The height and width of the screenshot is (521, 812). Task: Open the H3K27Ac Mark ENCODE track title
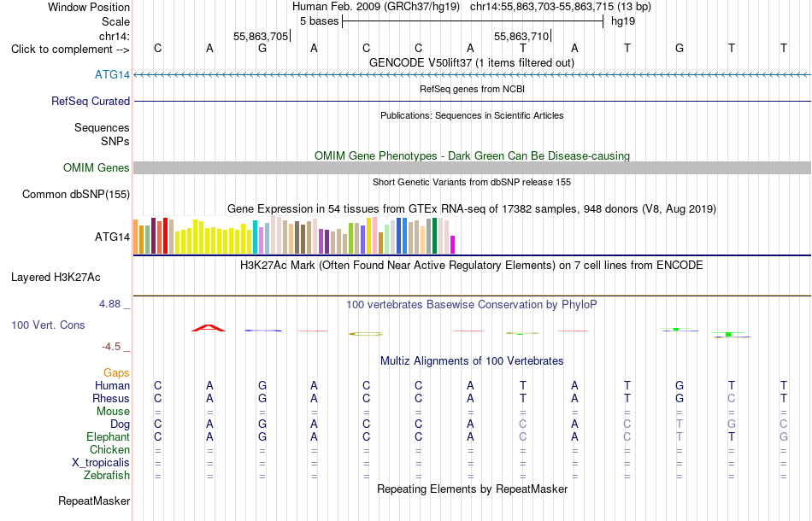tap(471, 266)
